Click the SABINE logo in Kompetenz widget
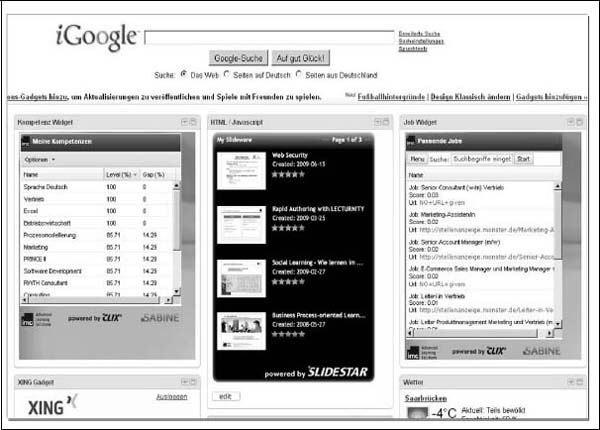 pos(160,318)
